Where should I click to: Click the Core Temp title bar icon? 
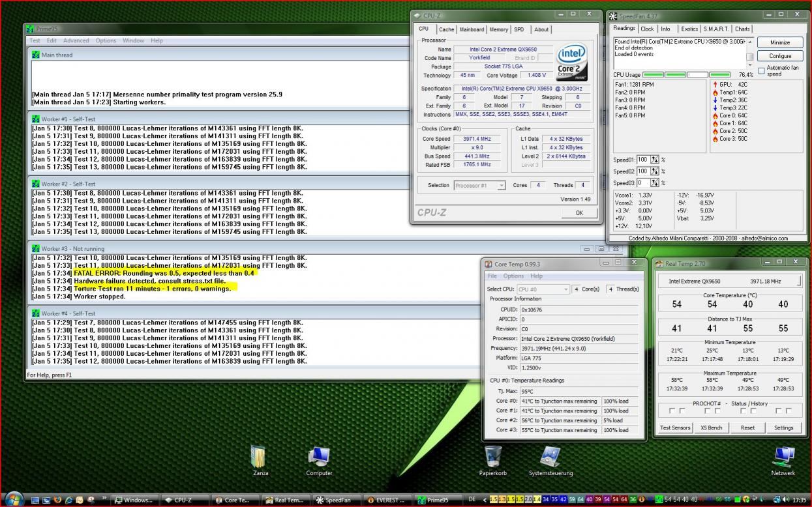pos(489,264)
